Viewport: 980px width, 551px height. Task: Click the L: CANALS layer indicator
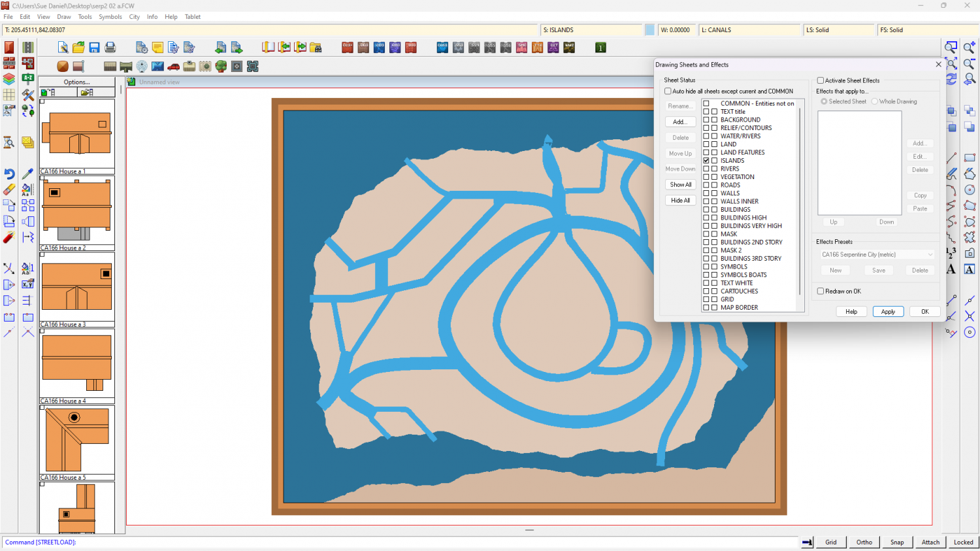tap(750, 30)
